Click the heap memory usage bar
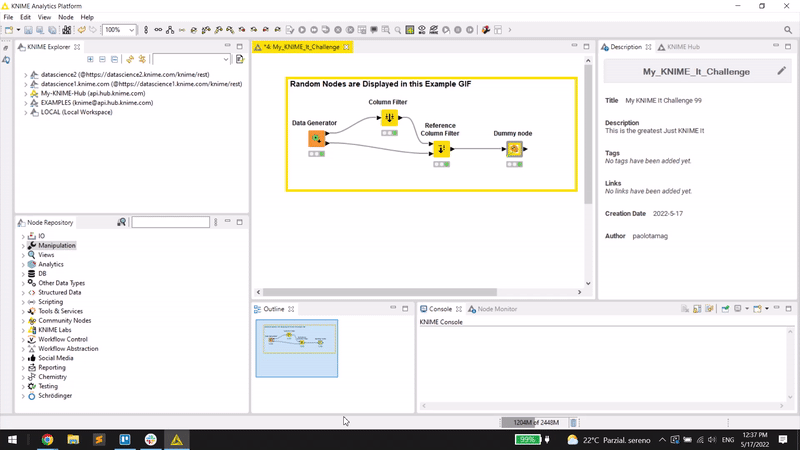This screenshot has height=450, width=800. coord(535,422)
